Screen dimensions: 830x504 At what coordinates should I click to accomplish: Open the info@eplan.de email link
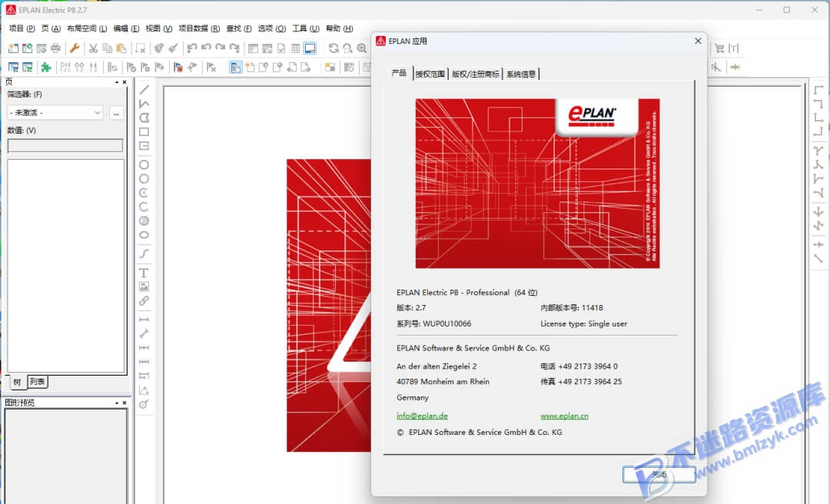422,416
